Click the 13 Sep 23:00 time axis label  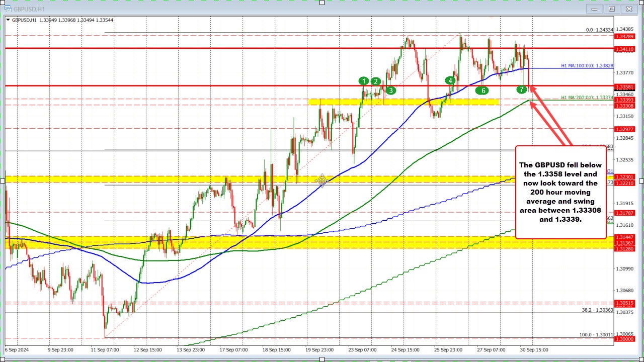192,349
